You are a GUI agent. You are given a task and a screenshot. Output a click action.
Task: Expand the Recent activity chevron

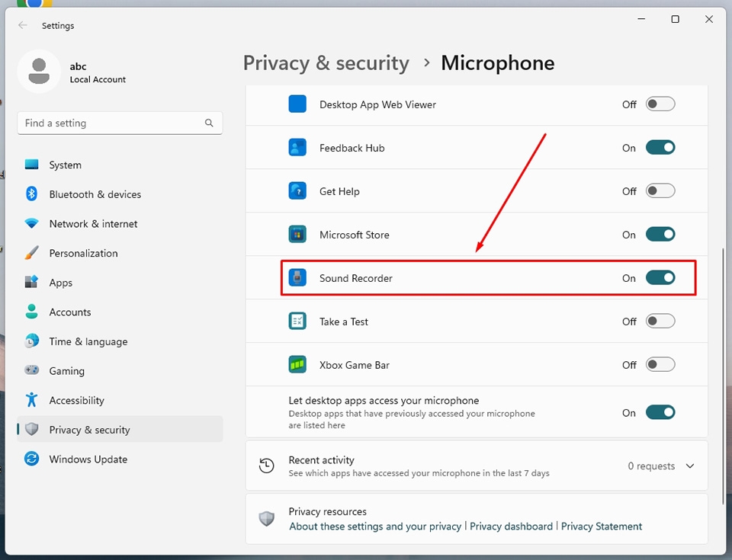[x=690, y=466]
